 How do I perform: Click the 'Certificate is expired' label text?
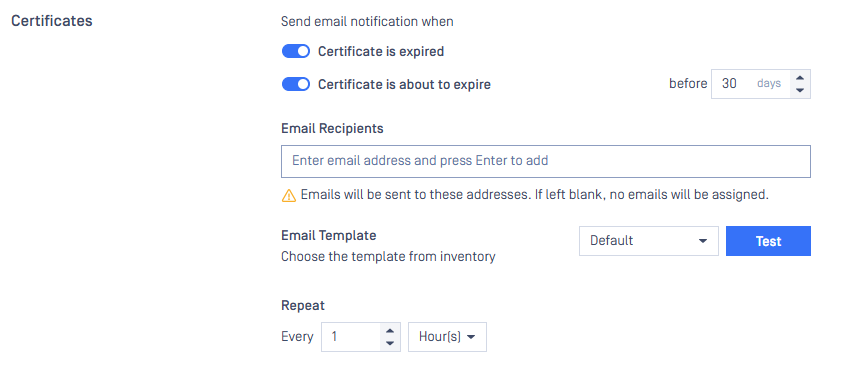pos(381,51)
